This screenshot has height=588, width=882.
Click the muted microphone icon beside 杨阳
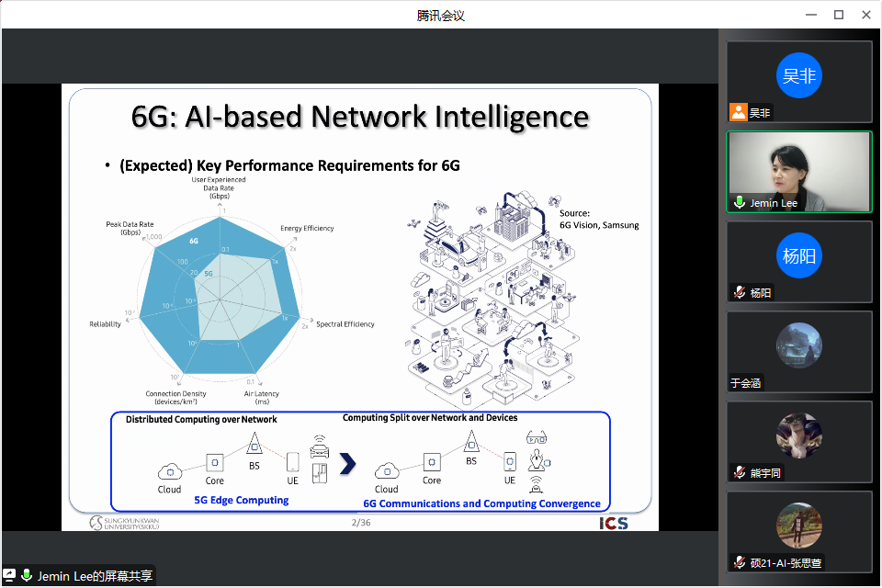tap(740, 292)
